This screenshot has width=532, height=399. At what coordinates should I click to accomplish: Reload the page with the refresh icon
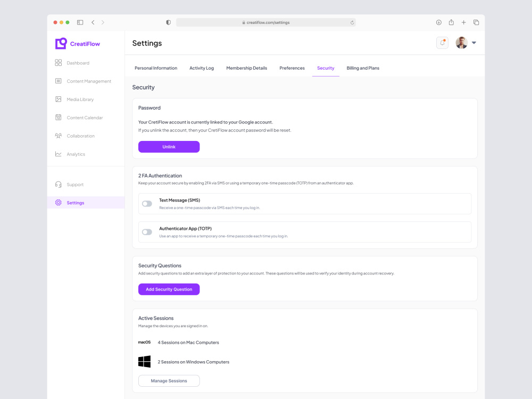tap(352, 22)
